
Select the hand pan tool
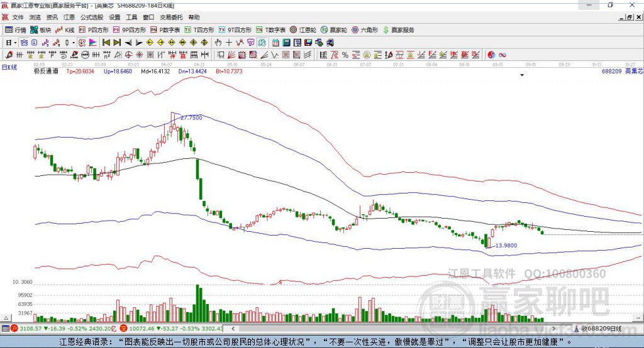point(218,43)
